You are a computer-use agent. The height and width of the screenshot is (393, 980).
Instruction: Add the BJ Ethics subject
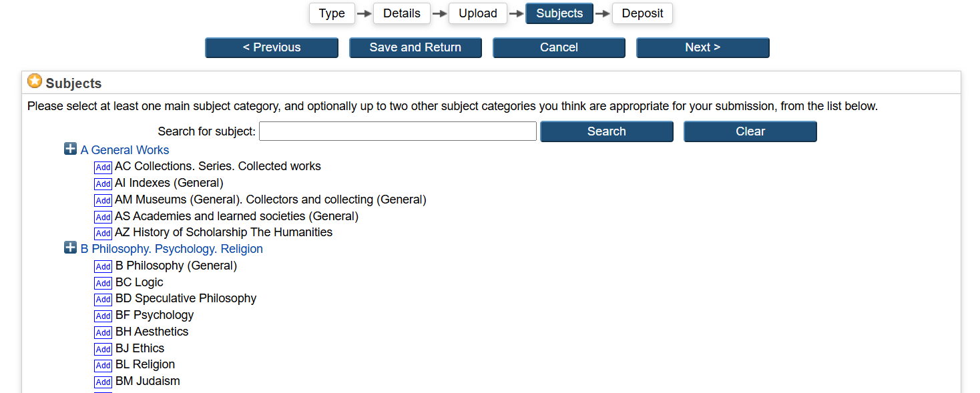click(x=103, y=349)
